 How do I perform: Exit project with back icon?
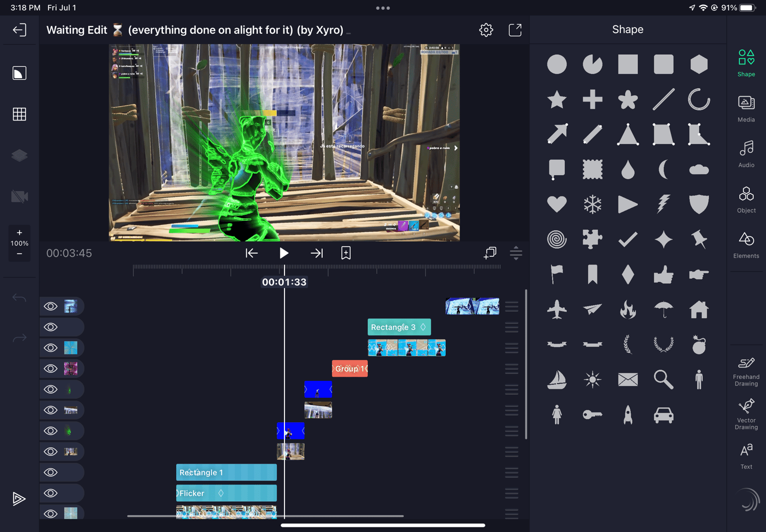click(x=19, y=30)
